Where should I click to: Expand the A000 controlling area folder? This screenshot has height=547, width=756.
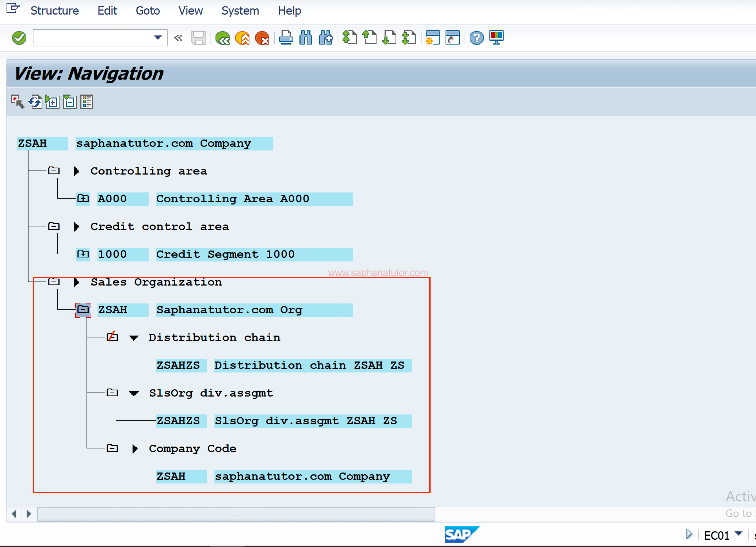pos(83,199)
